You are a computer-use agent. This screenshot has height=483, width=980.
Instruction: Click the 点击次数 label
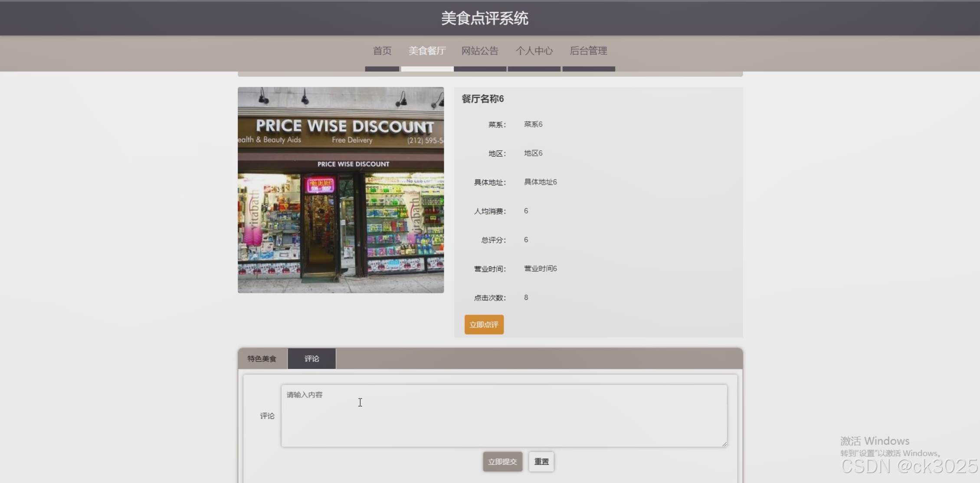pos(489,298)
